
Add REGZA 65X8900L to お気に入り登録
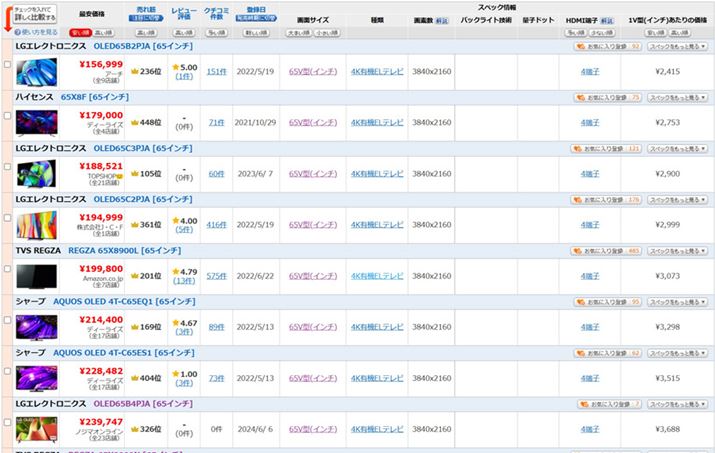tap(607, 250)
